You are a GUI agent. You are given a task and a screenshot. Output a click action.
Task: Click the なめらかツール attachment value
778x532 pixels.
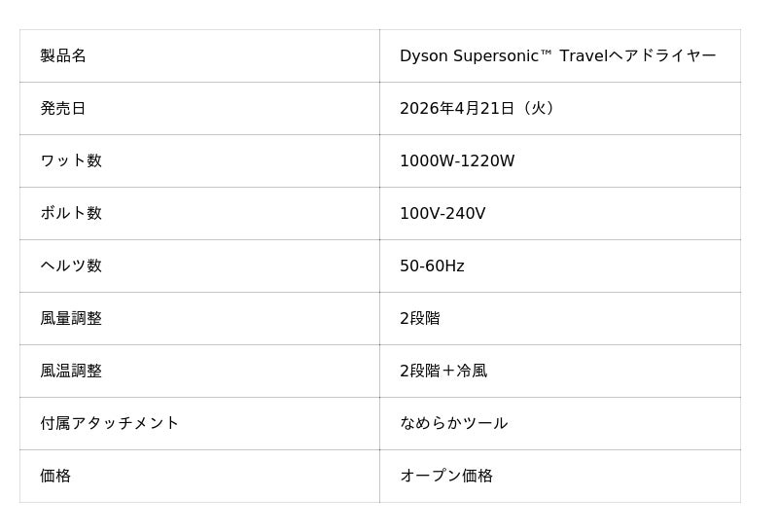point(454,424)
